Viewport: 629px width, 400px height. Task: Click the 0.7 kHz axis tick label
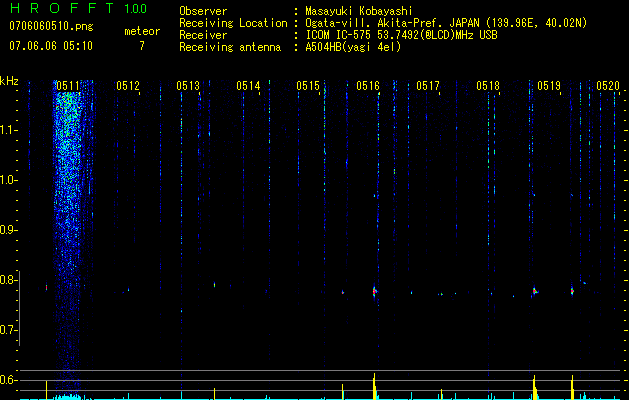[x=9, y=330]
